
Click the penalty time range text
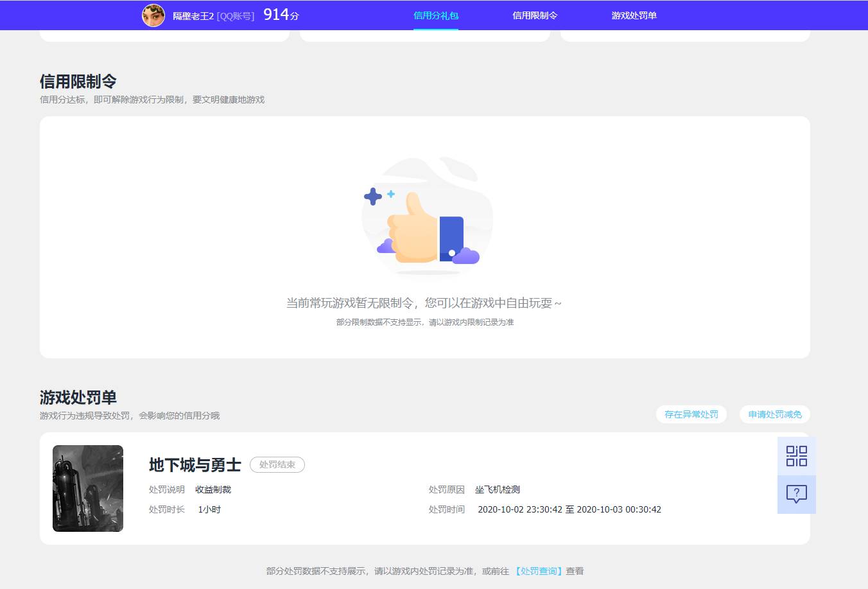pyautogui.click(x=569, y=509)
